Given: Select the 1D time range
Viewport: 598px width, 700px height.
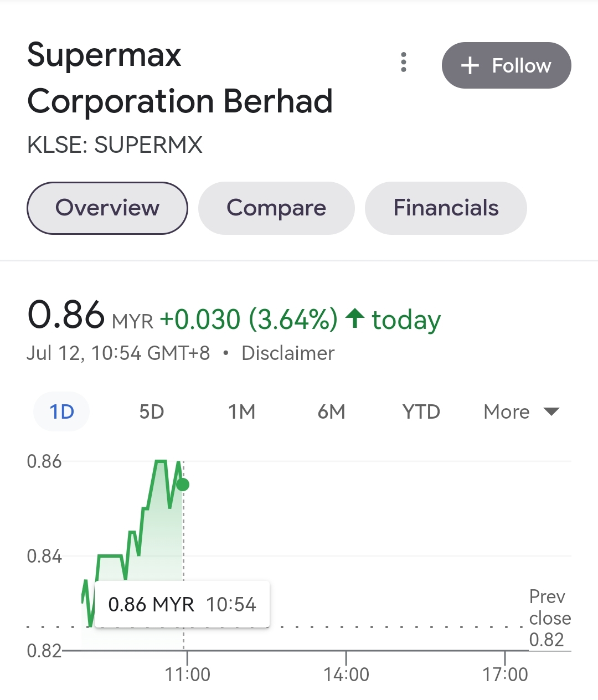Looking at the screenshot, I should pos(61,412).
